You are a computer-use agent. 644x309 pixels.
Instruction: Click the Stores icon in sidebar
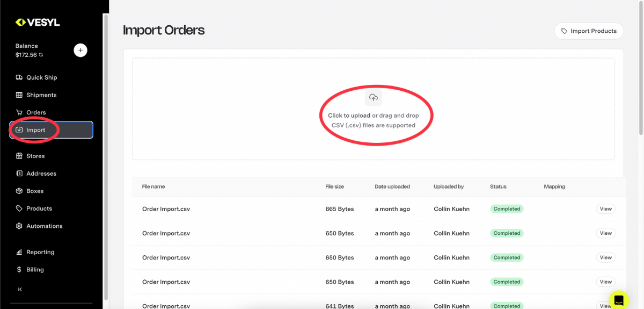coord(19,156)
